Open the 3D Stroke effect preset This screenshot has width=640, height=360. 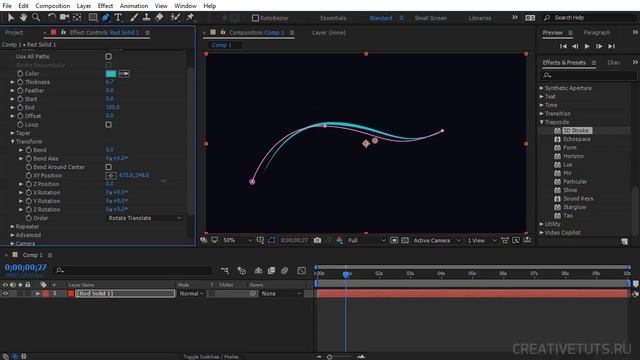pos(576,131)
